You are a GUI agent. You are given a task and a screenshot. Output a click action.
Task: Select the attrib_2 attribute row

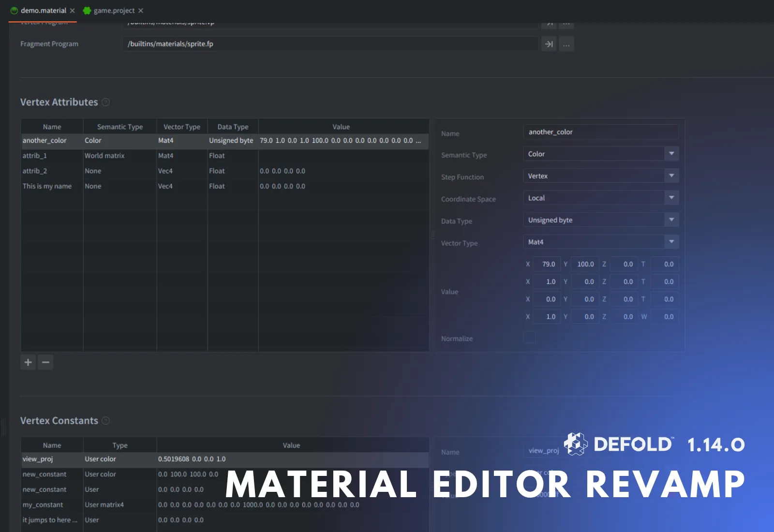coord(225,171)
